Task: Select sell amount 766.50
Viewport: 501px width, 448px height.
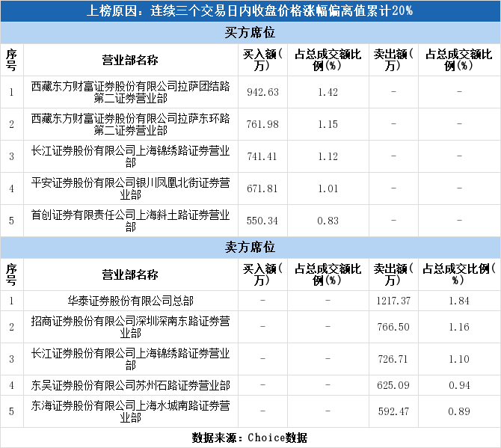Action: click(x=393, y=328)
